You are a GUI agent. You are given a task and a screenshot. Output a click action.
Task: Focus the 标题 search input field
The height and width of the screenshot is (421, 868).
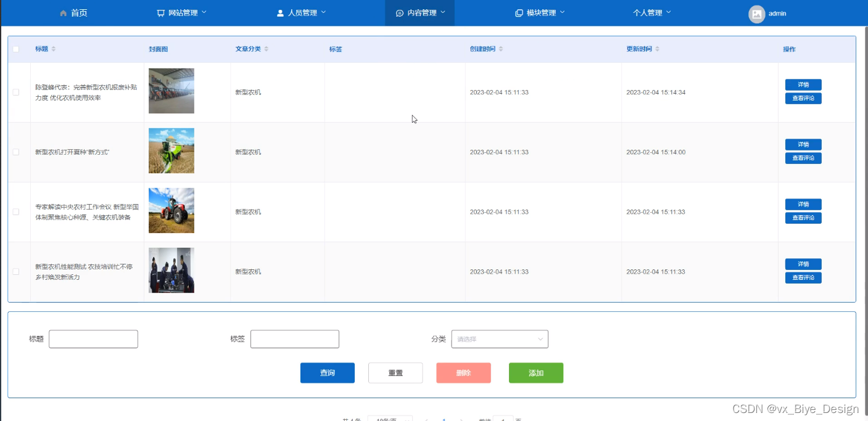(x=93, y=339)
